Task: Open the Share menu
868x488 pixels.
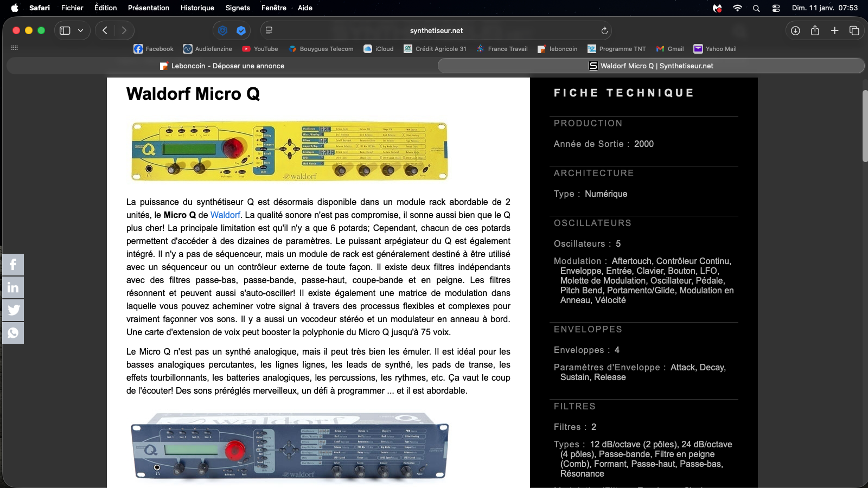Action: click(815, 30)
